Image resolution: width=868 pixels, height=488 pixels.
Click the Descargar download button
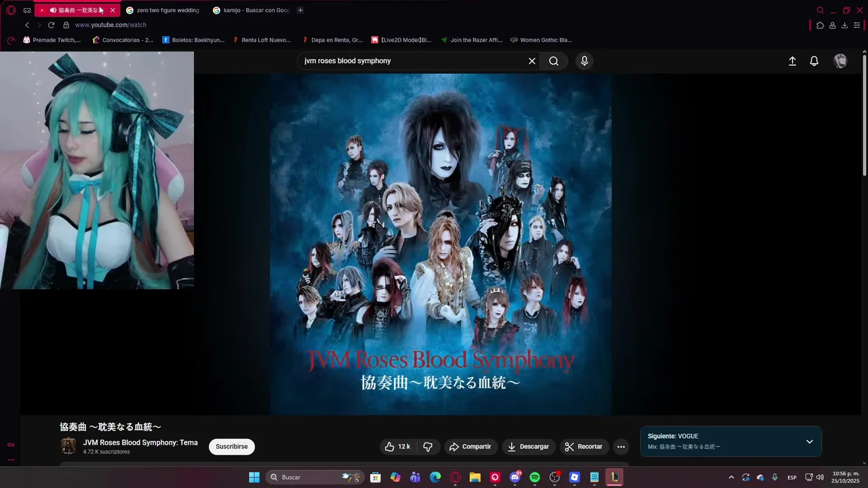[x=528, y=447]
